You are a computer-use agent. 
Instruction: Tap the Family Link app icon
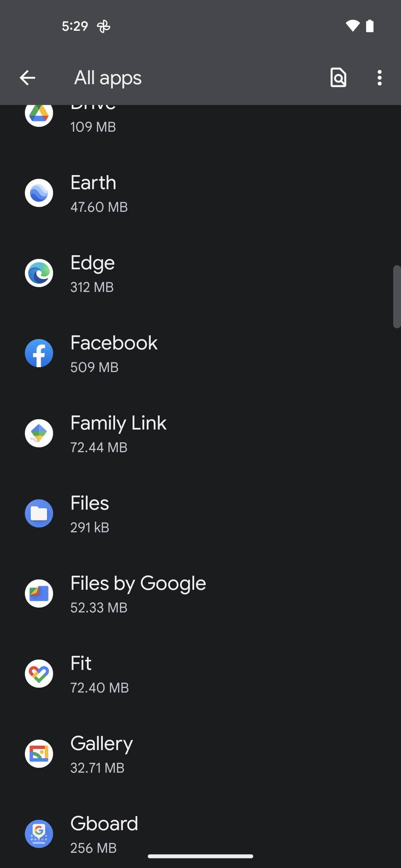pyautogui.click(x=39, y=433)
